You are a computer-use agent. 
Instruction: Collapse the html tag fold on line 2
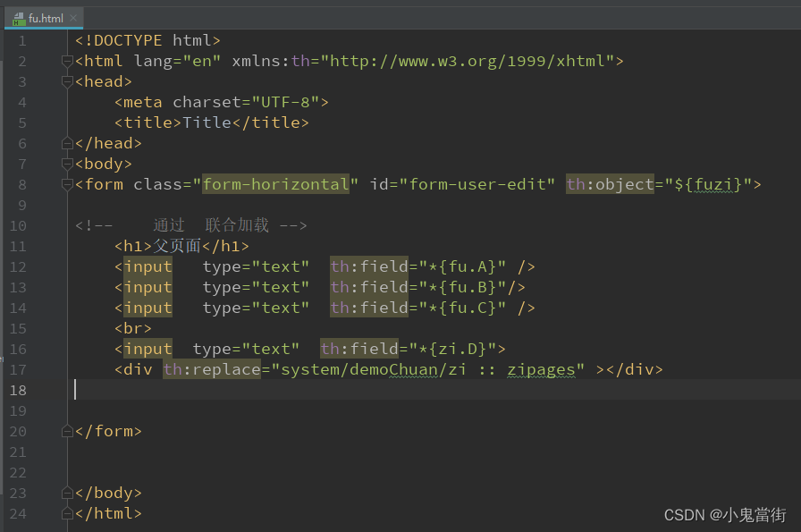coord(67,62)
